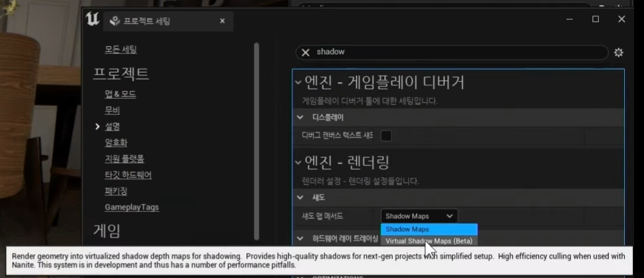Collapse 엔진 - 렌더링 section
This screenshot has height=278, width=644.
coord(298,163)
